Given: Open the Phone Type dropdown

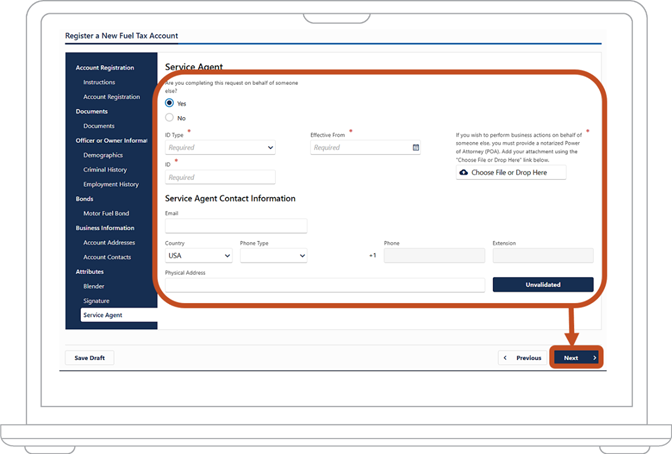Looking at the screenshot, I should click(x=273, y=256).
